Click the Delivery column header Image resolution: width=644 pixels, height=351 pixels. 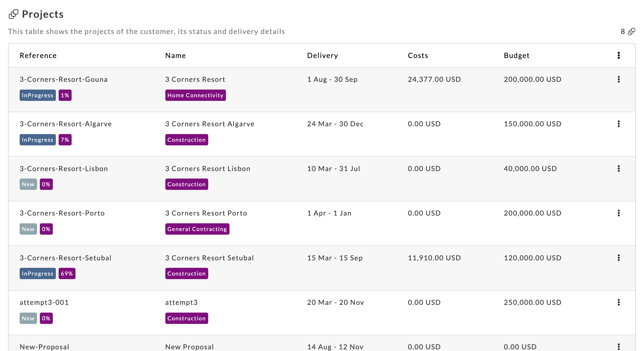[x=322, y=56]
